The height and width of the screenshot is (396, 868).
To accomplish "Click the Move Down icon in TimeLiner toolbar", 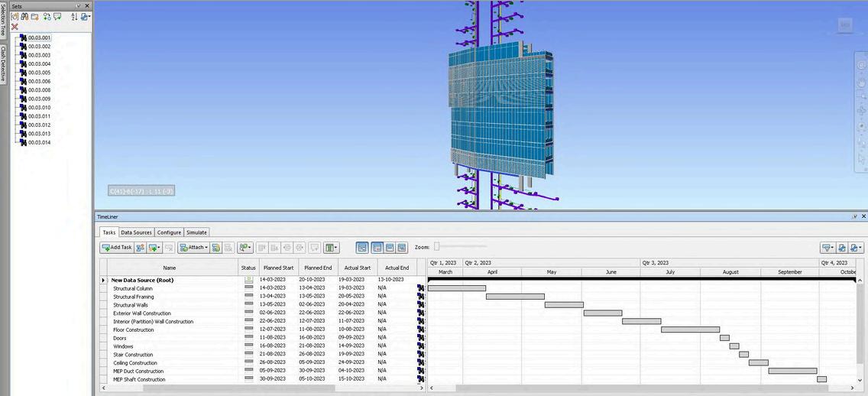I will 274,248.
